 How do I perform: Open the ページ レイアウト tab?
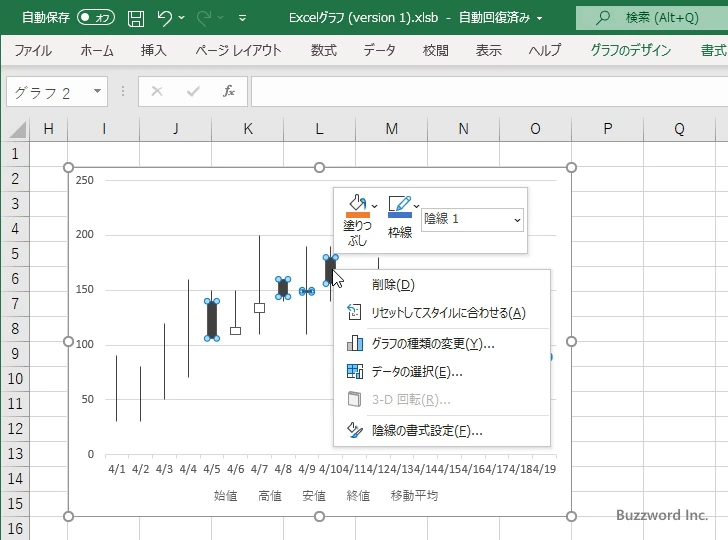(238, 50)
